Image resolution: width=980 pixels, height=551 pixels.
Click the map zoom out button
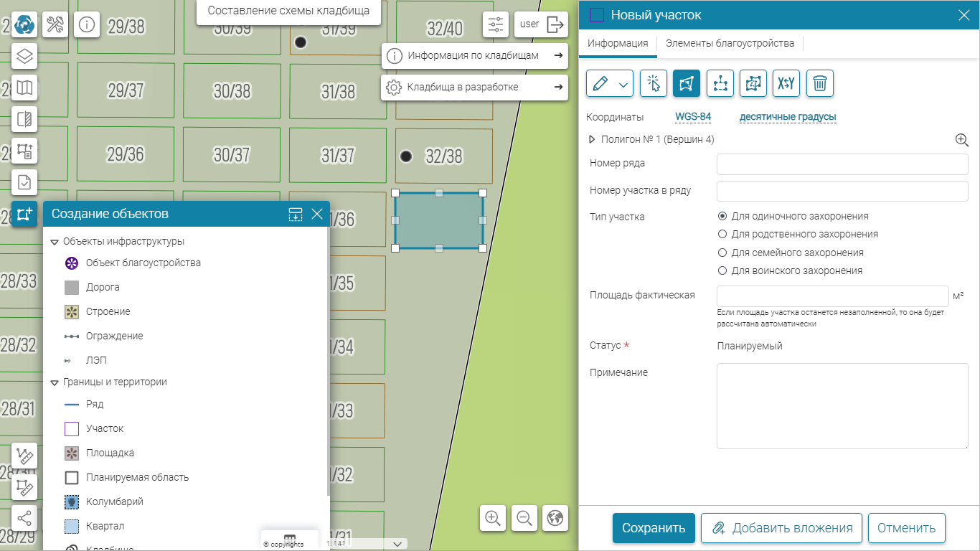click(524, 518)
